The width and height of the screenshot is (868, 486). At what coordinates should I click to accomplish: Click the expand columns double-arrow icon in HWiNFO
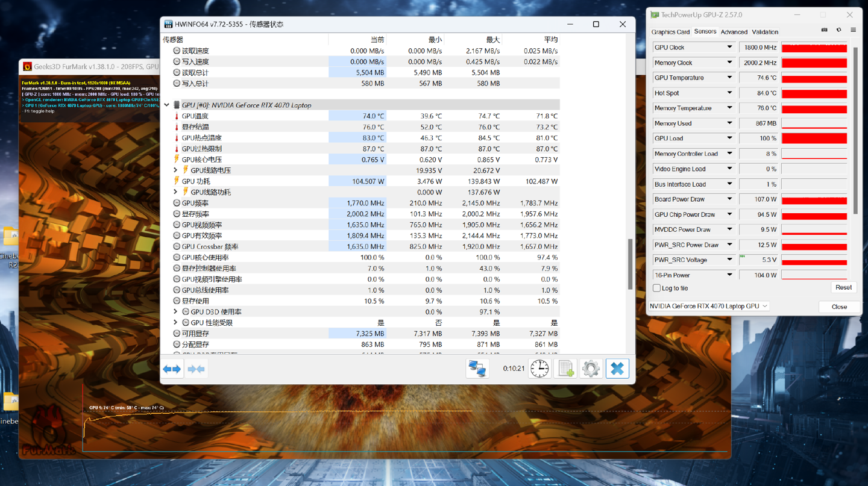(172, 369)
